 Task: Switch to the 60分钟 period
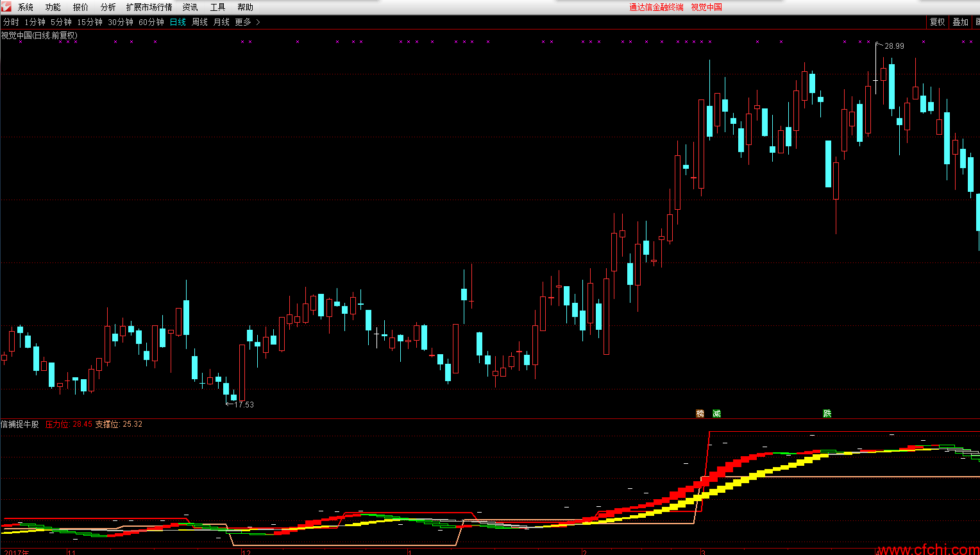coord(151,22)
